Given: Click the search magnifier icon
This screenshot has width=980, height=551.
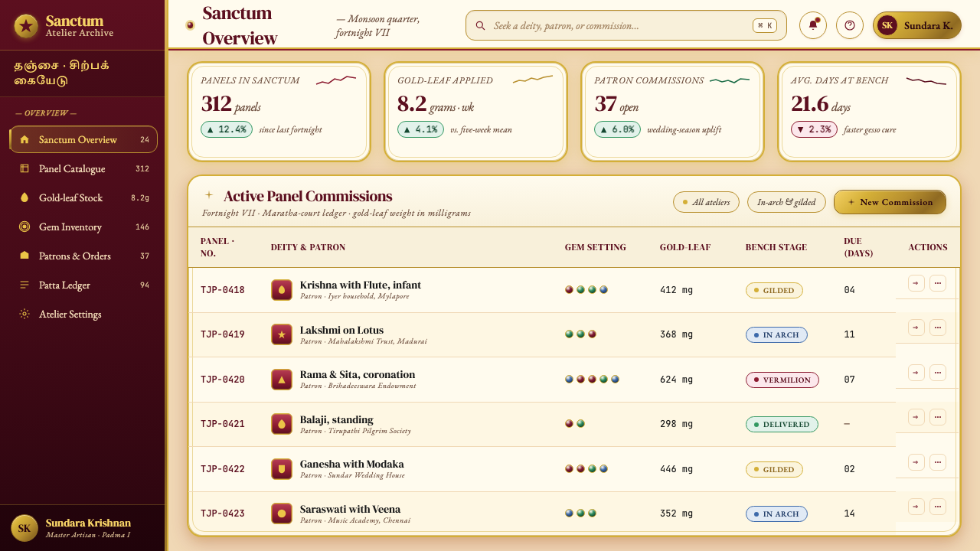Looking at the screenshot, I should [x=481, y=25].
